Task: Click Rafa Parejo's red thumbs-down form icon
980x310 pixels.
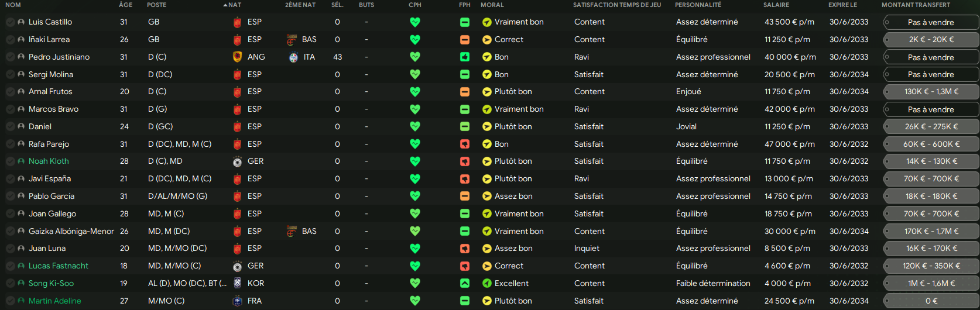Action: click(465, 144)
